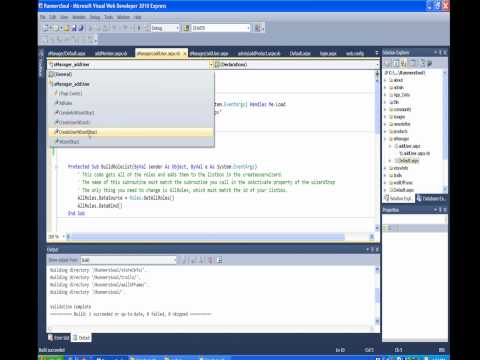This screenshot has width=480, height=360.
Task: Click the Save All icon in the toolbar
Action: pyautogui.click(x=81, y=28)
